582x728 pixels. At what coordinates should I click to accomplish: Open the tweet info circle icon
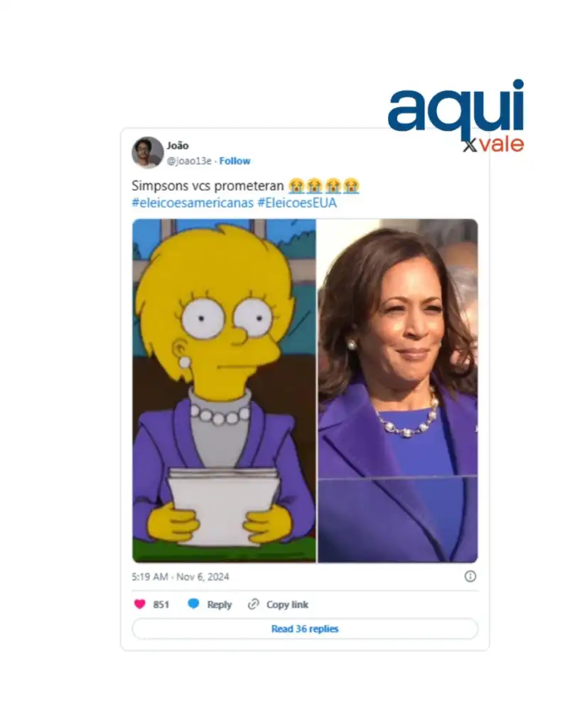pos(470,576)
